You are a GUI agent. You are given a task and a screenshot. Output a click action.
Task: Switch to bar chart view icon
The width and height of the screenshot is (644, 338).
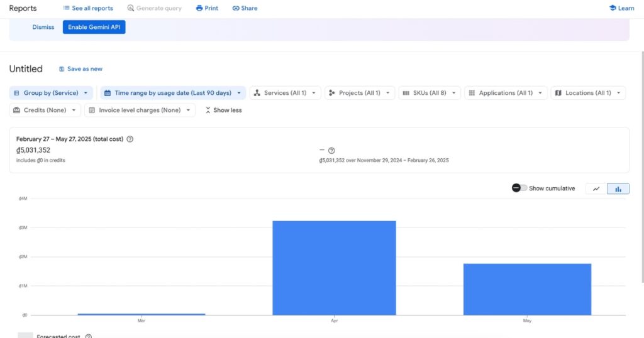[x=618, y=188]
